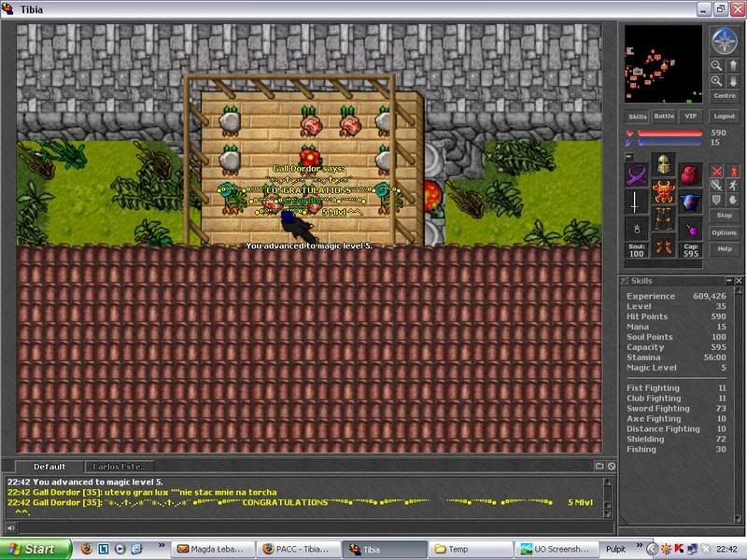Viewport: 747px width, 560px height.
Task: Click the sun-shaped system tray icon
Action: click(x=667, y=549)
